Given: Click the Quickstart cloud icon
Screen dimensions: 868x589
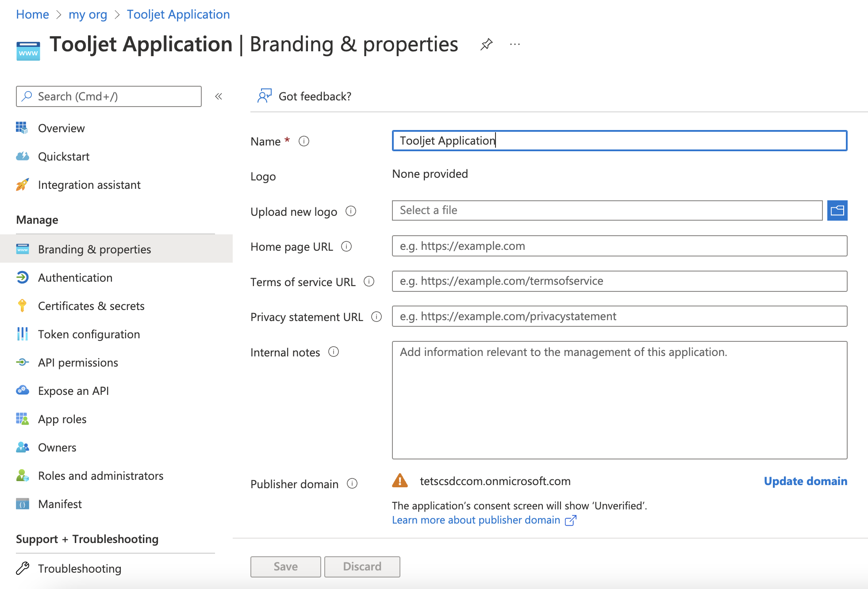Looking at the screenshot, I should 22,156.
